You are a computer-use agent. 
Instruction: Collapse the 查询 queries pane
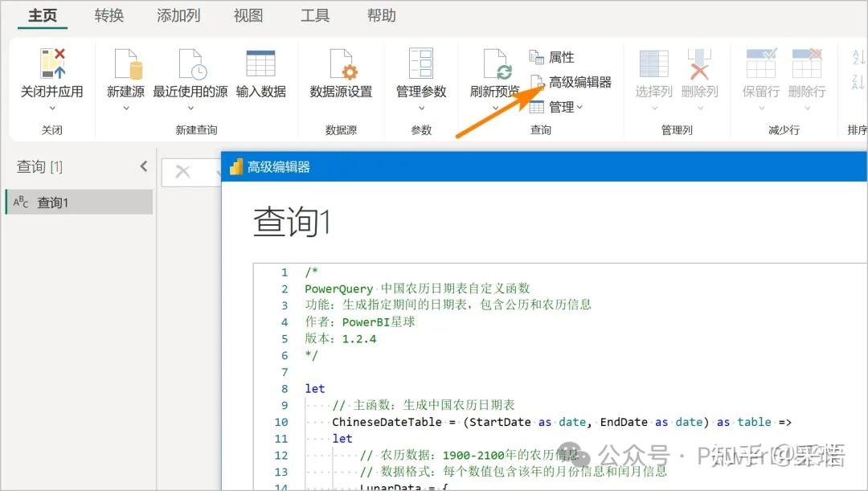coord(143,166)
